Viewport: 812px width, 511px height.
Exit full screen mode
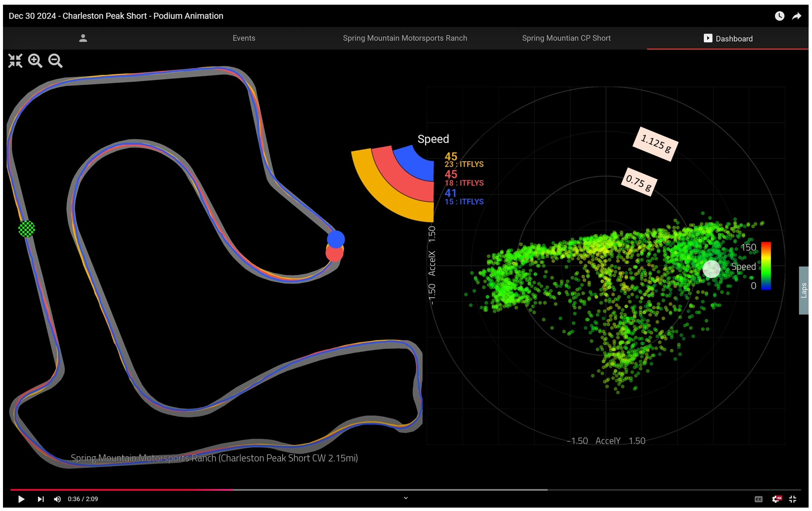793,499
